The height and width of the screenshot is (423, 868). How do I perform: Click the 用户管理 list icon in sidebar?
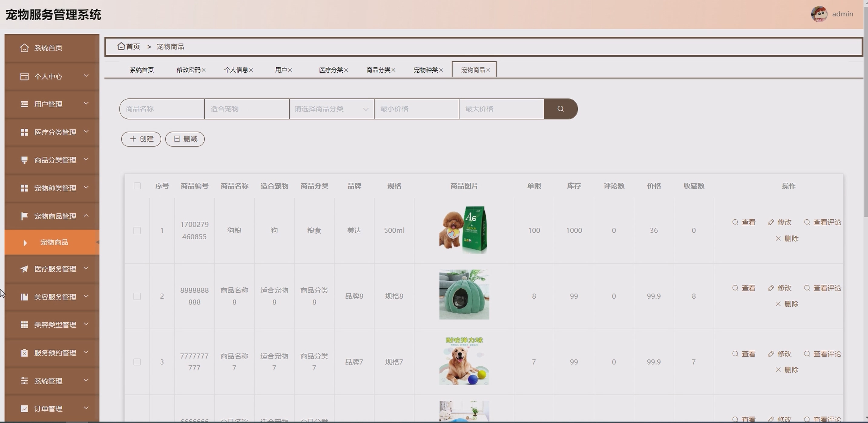24,104
